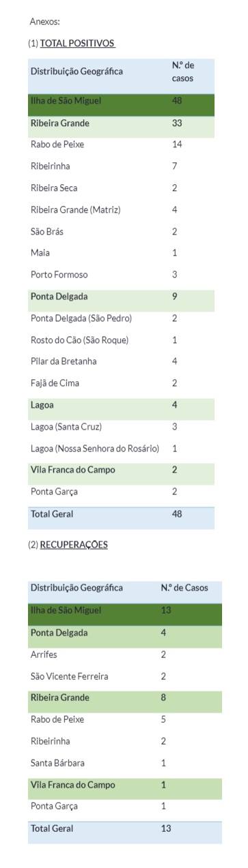Select the Ribeira Seca row
Viewport: 248px width, 868px height.
pos(121,188)
